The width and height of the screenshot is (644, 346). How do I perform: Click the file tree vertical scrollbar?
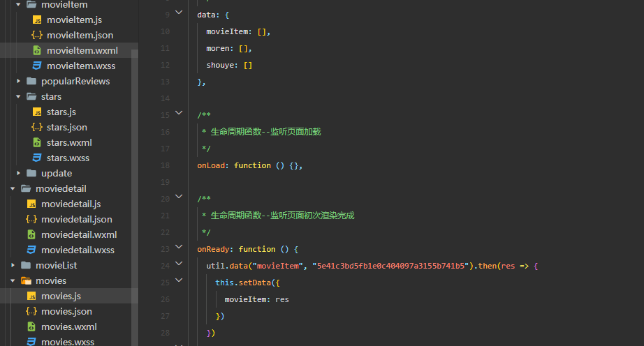click(134, 197)
